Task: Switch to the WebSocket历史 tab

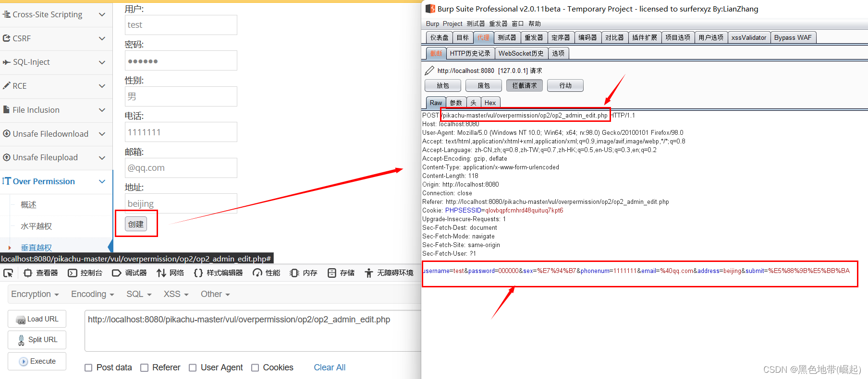Action: pyautogui.click(x=521, y=53)
